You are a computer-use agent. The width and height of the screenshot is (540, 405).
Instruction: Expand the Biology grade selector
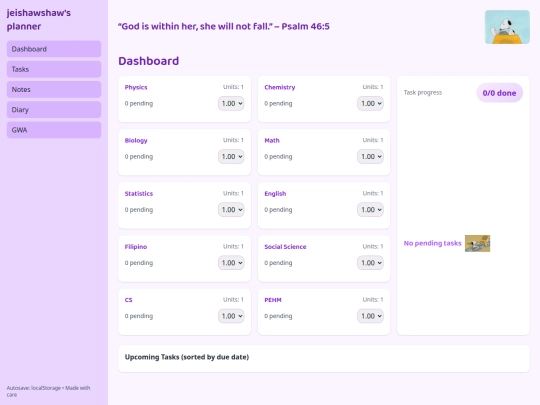point(231,156)
